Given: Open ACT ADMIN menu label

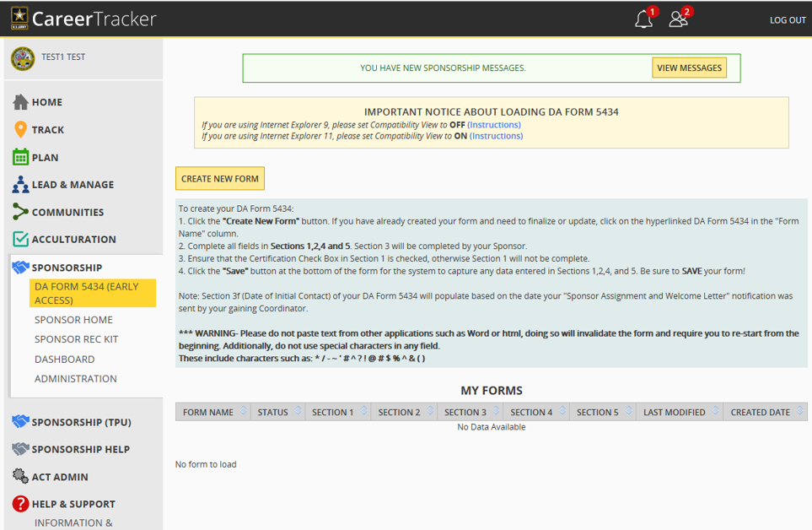Looking at the screenshot, I should pos(60,477).
